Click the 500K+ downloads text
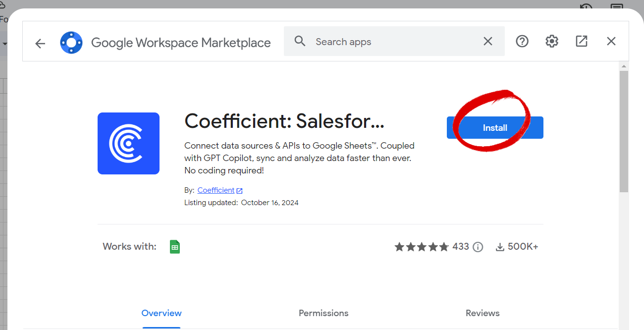644x330 pixels. point(523,246)
